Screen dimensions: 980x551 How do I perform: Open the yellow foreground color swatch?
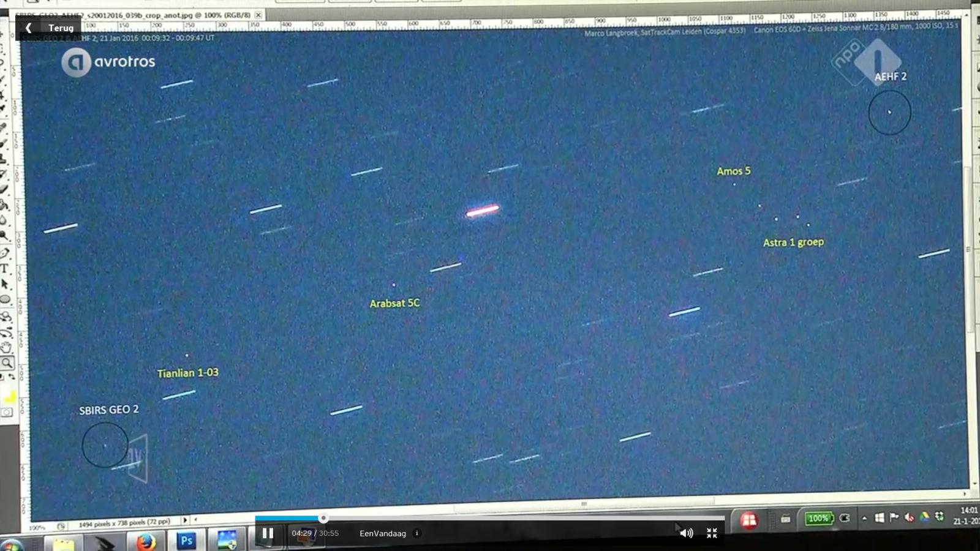click(x=10, y=397)
